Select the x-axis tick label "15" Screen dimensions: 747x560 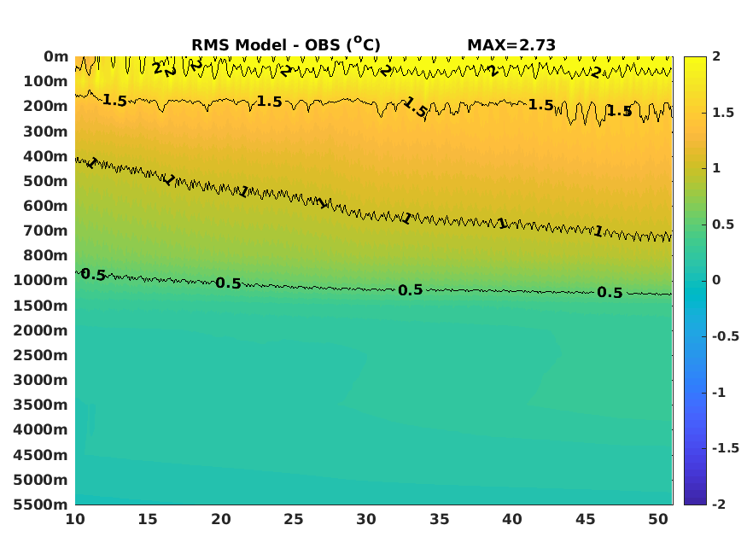click(x=148, y=519)
